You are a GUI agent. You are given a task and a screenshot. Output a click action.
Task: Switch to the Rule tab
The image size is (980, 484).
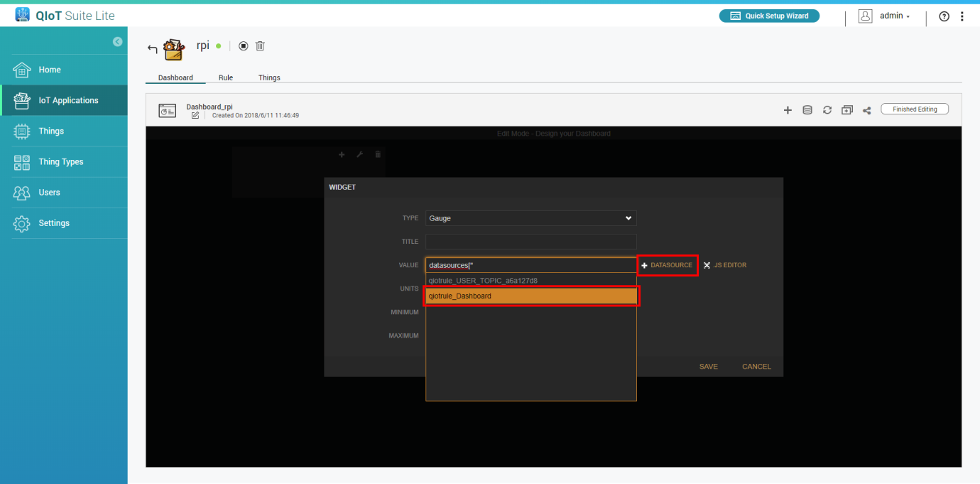(226, 77)
